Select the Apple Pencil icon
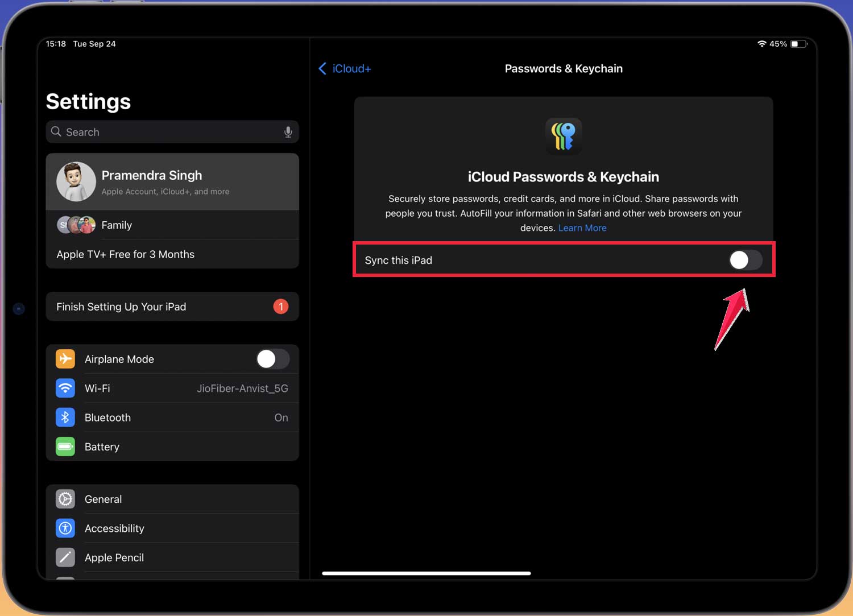This screenshot has height=616, width=853. tap(65, 557)
